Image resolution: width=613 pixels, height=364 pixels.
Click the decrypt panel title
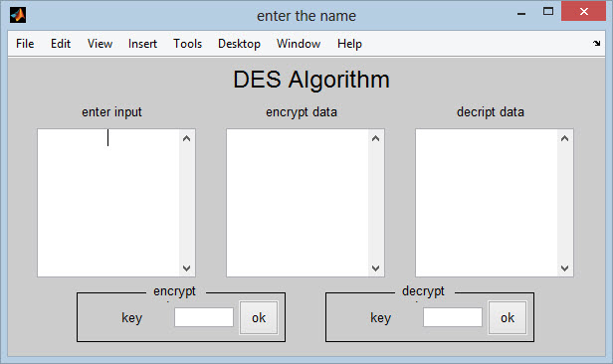click(423, 291)
